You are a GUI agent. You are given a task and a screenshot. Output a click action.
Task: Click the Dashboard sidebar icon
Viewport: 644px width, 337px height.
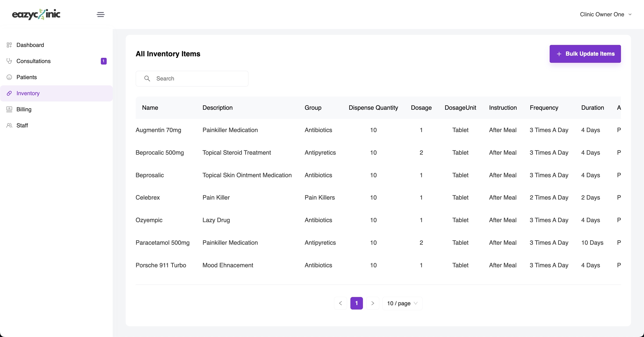click(9, 45)
